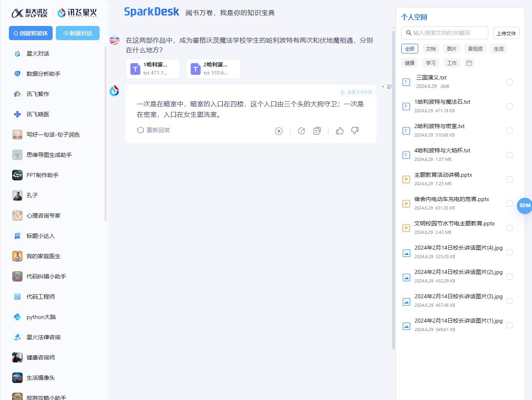This screenshot has width=532, height=400.
Task: Expand the floating 52M bubble
Action: click(524, 205)
